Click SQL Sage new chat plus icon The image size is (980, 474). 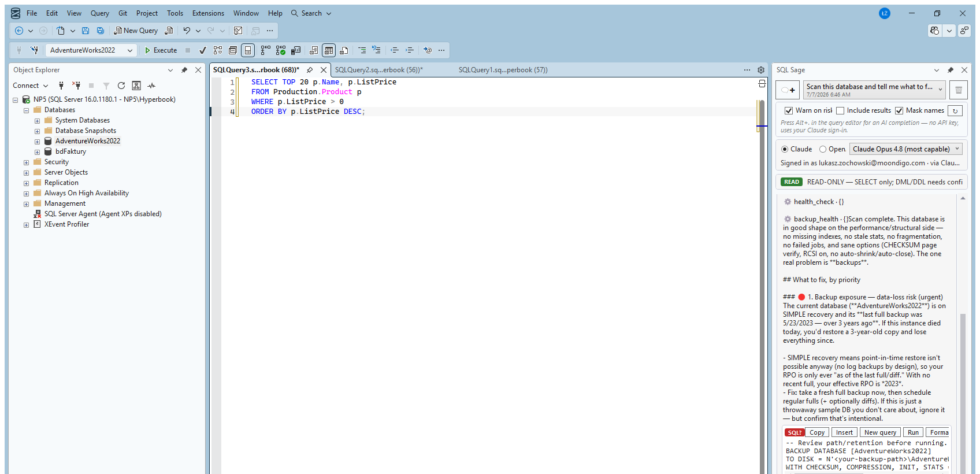788,90
